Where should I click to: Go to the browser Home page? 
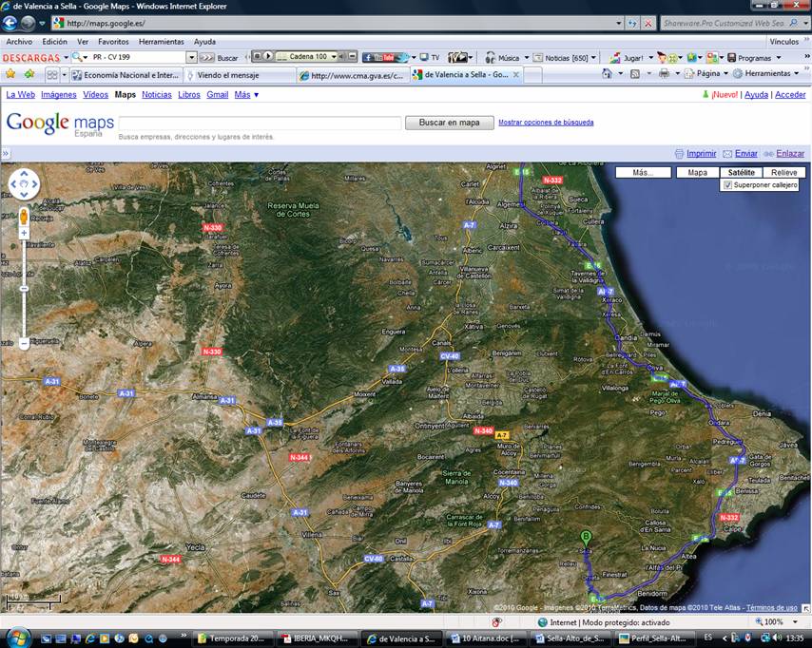[607, 73]
